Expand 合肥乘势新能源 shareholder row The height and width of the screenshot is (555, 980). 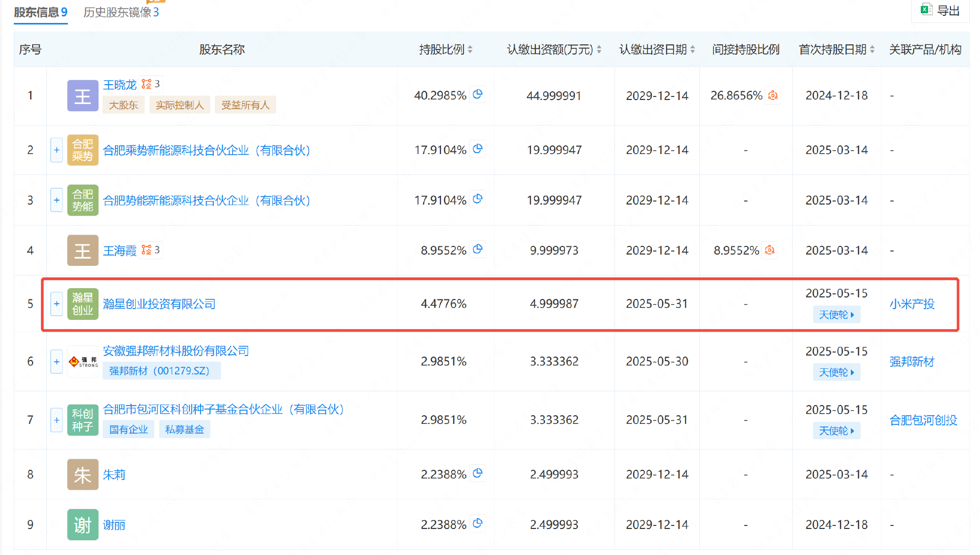coord(57,150)
